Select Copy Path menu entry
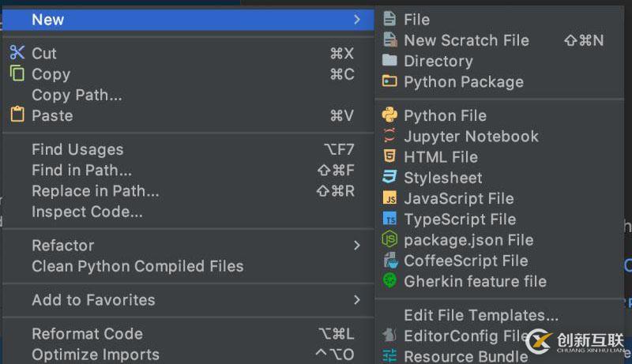This screenshot has height=364, width=632. tap(77, 95)
